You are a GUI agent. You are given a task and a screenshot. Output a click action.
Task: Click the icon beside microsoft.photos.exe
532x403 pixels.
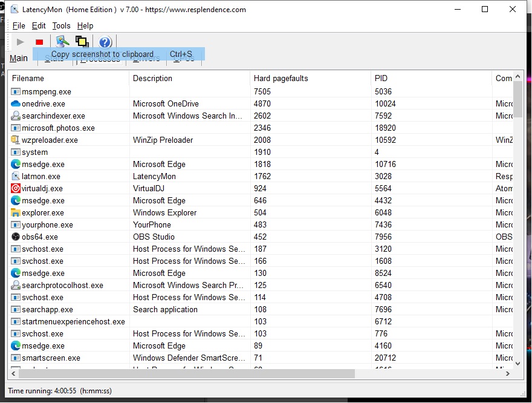point(16,128)
